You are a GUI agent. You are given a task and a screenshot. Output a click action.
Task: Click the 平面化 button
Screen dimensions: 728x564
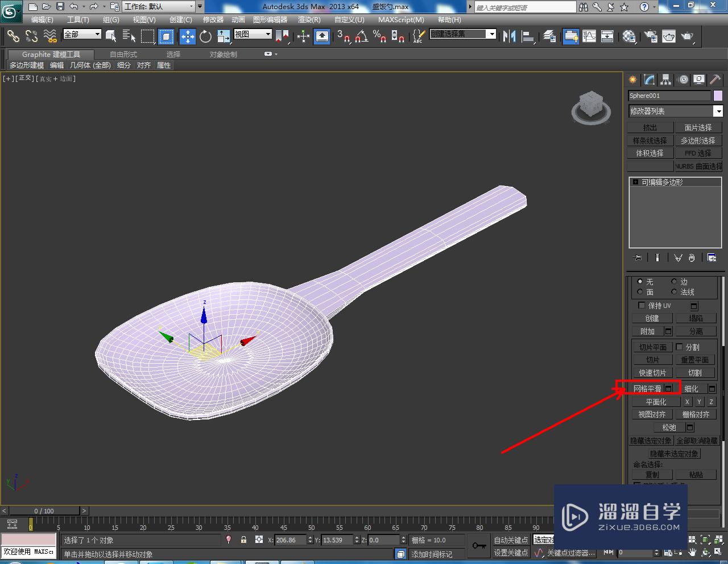[x=656, y=402]
